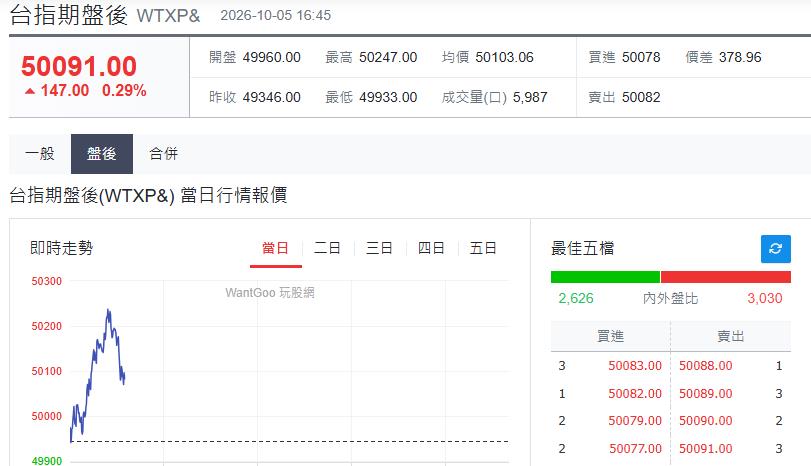Screen dimensions: 811x466
Task: Click the 50300 y-axis label
Action: (47, 281)
